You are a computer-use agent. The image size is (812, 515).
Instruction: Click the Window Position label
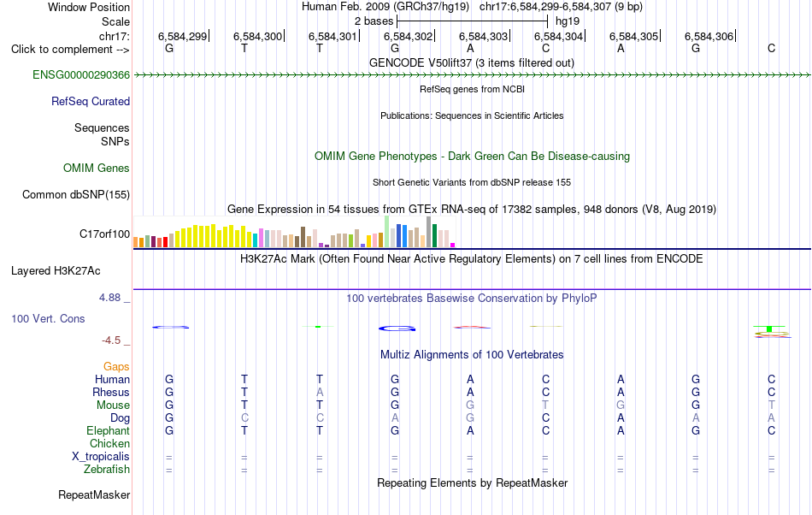coord(89,7)
